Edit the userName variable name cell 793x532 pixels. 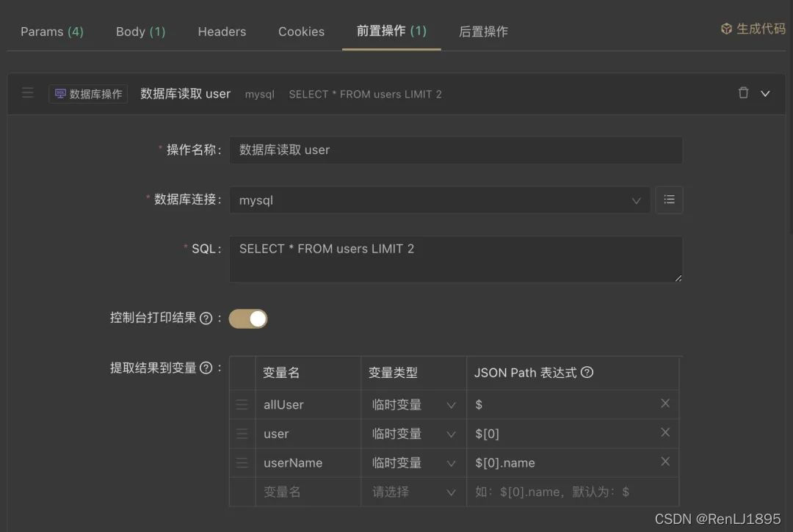point(308,463)
